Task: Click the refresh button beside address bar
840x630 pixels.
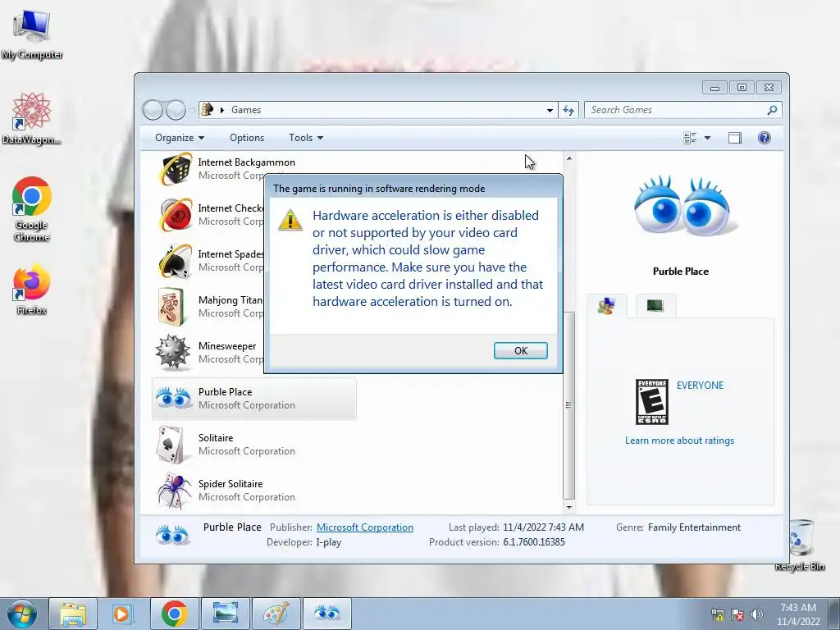Action: point(568,110)
